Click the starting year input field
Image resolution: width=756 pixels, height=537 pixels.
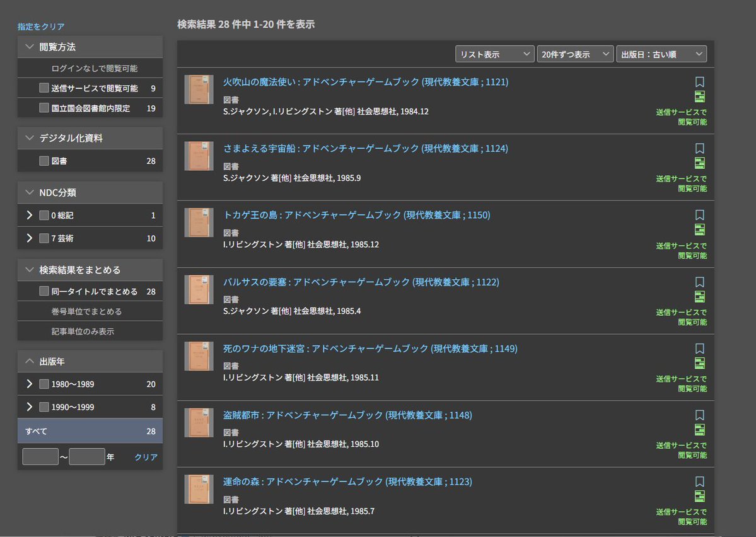coord(40,456)
